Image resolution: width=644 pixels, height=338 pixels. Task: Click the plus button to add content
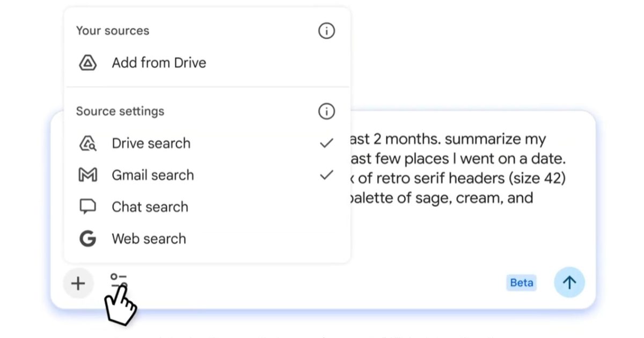click(x=78, y=283)
